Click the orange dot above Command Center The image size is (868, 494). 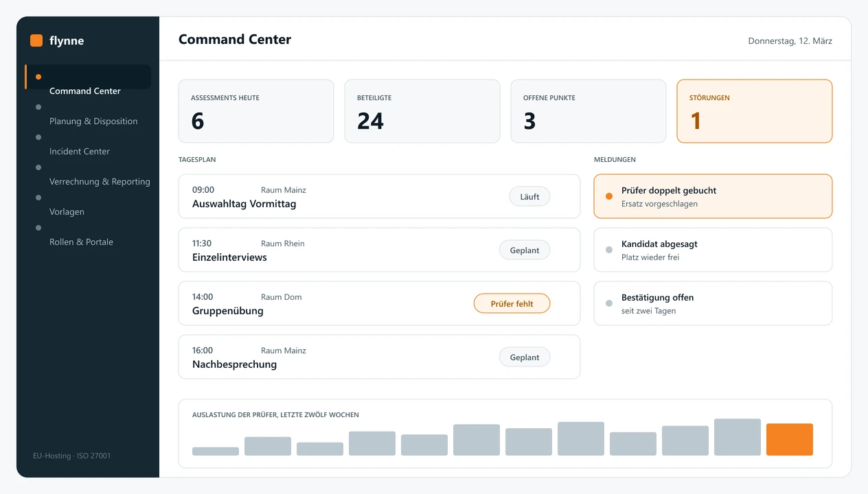click(x=38, y=77)
